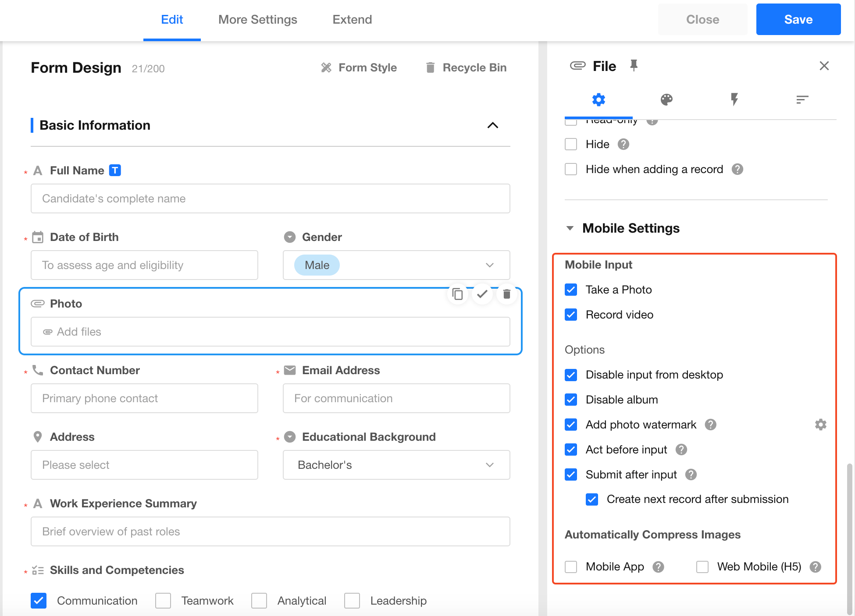Click the trash icon on Photo field
855x616 pixels.
point(506,294)
